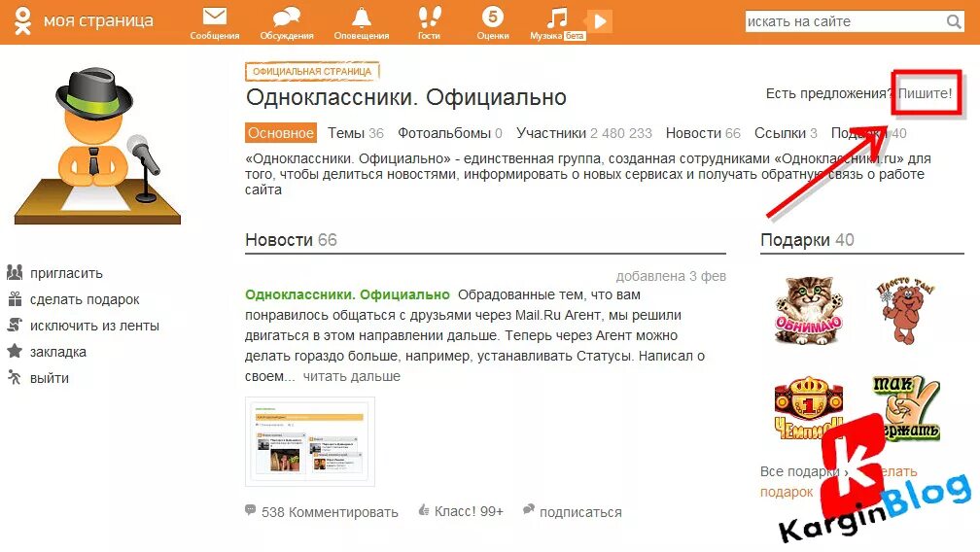The width and height of the screenshot is (980, 552).
Task: Click the сделать подарок gift icon
Action: 15,298
